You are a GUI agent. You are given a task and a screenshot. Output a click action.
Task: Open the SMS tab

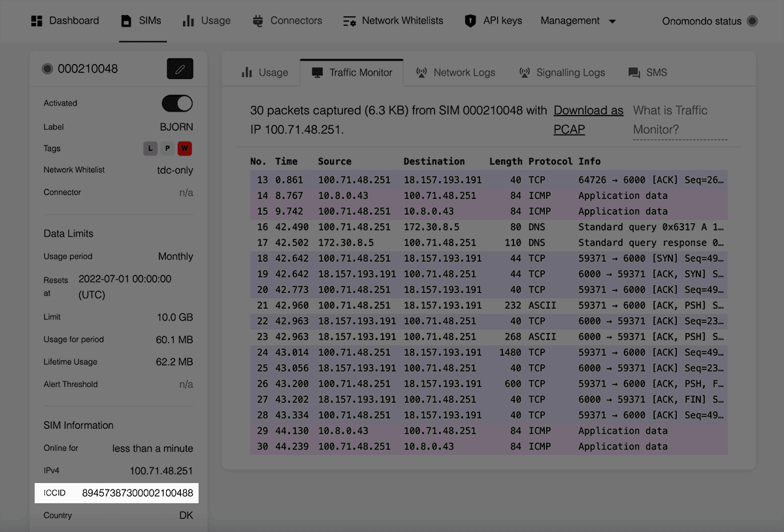(647, 72)
